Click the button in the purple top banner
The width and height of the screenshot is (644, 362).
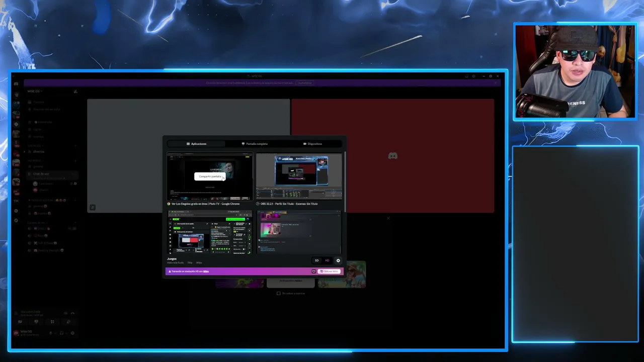click(304, 83)
